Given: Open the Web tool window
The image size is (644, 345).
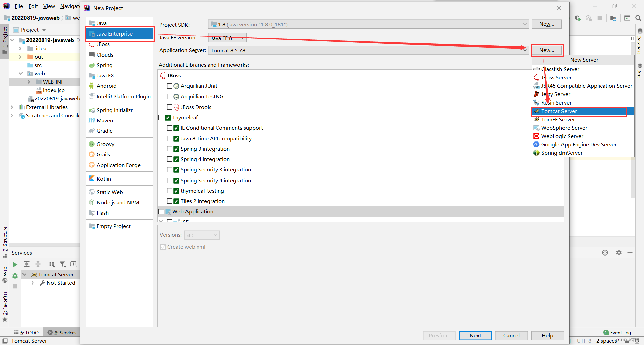Looking at the screenshot, I should pos(5,275).
